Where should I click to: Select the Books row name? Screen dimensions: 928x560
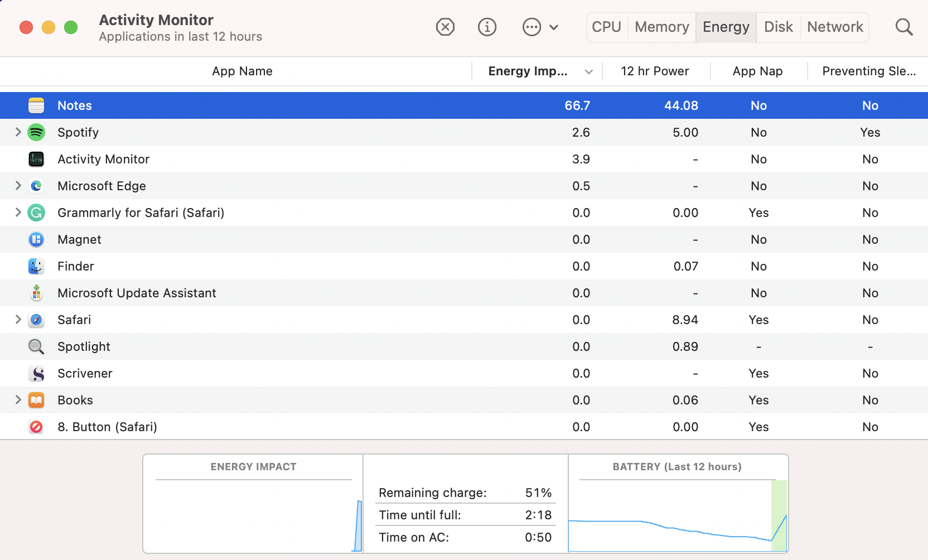pyautogui.click(x=75, y=400)
